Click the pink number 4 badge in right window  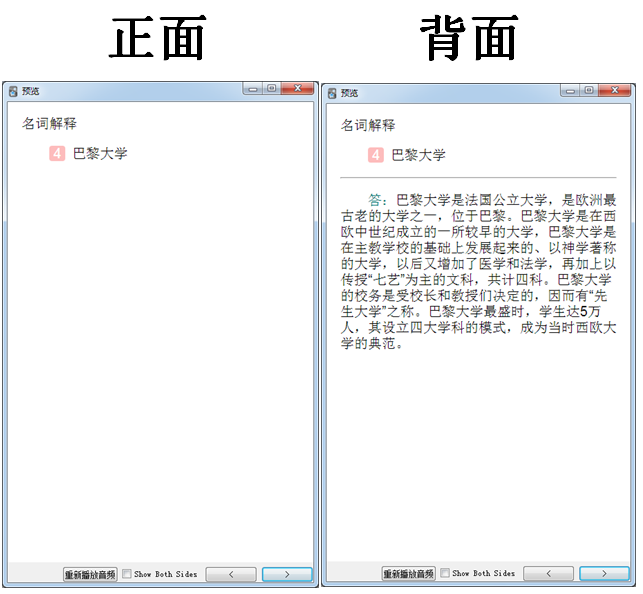click(x=376, y=155)
